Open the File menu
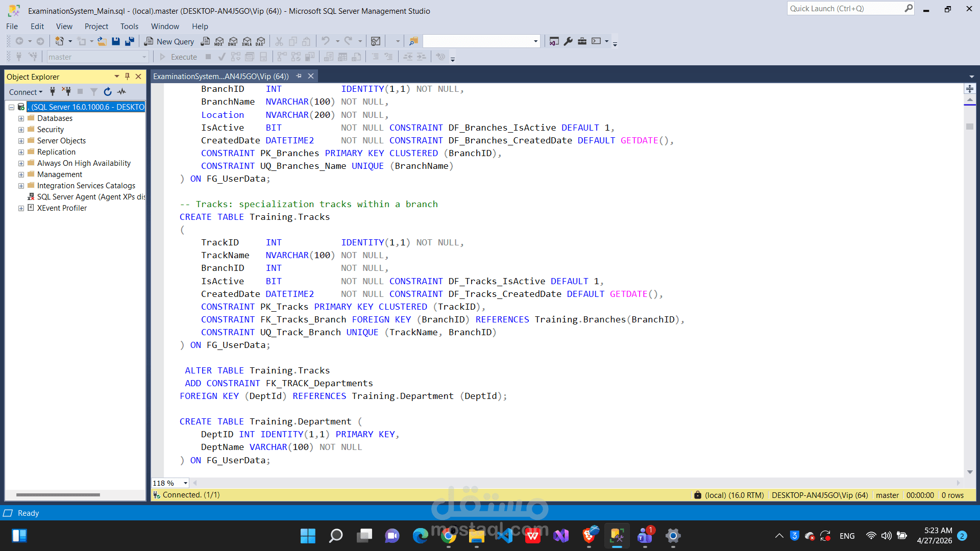Image resolution: width=980 pixels, height=551 pixels. point(12,27)
